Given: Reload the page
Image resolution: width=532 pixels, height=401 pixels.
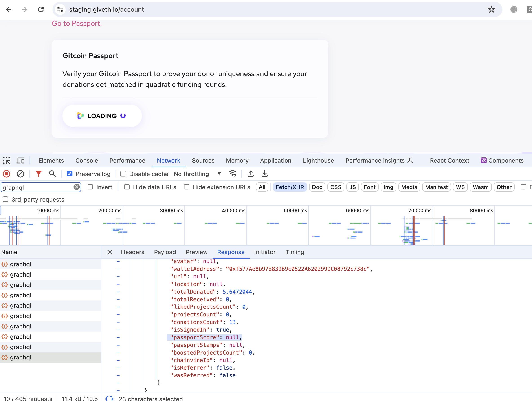Looking at the screenshot, I should tap(41, 9).
